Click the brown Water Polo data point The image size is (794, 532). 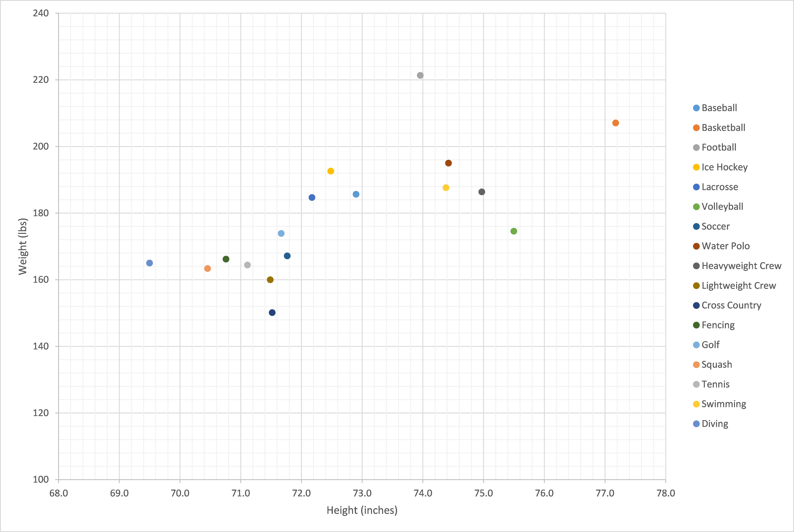448,163
